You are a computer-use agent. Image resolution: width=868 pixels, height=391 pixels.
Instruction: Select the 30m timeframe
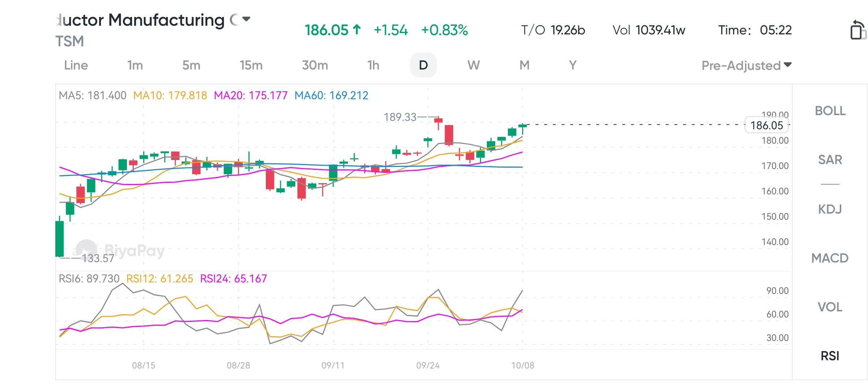tap(315, 65)
